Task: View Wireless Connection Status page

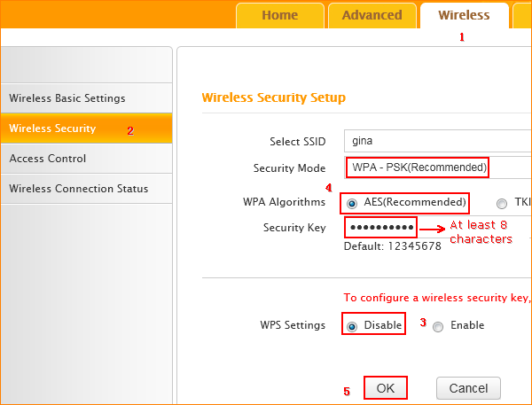Action: [x=79, y=189]
